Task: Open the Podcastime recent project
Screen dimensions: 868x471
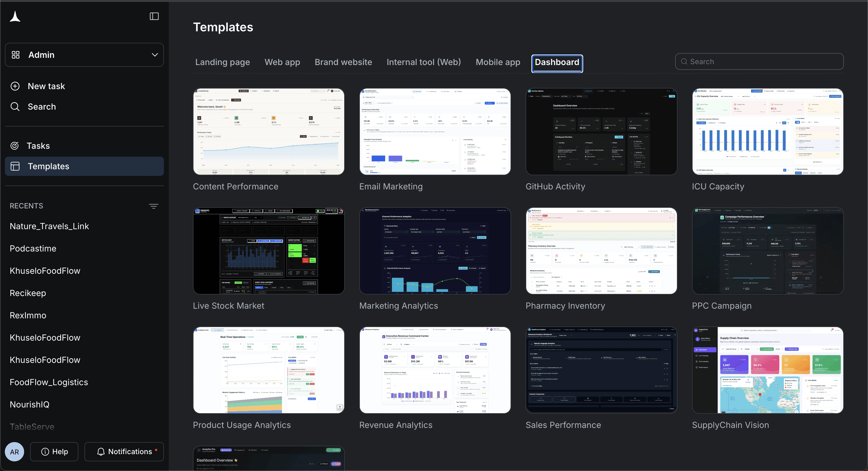Action: click(33, 248)
